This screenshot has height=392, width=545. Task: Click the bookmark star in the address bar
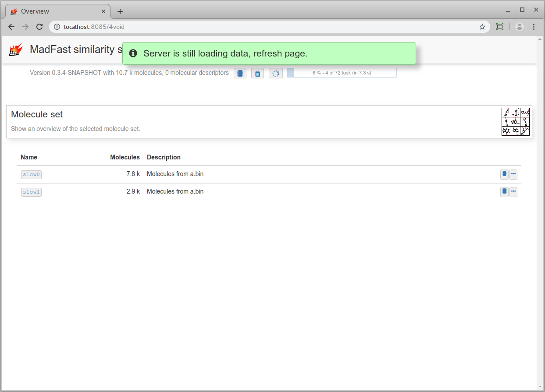[x=482, y=27]
